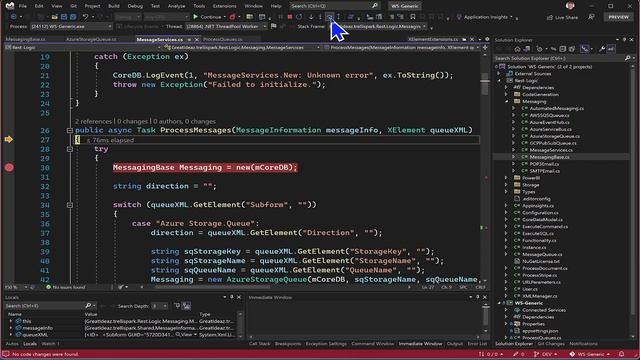The image size is (640, 360).
Task: Click the Live Share button
Action: point(562,17)
